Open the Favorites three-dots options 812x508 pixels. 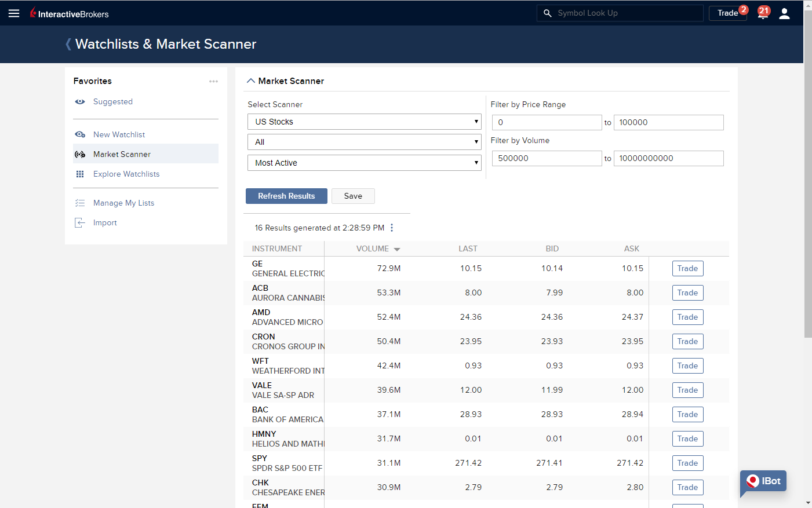pos(213,81)
